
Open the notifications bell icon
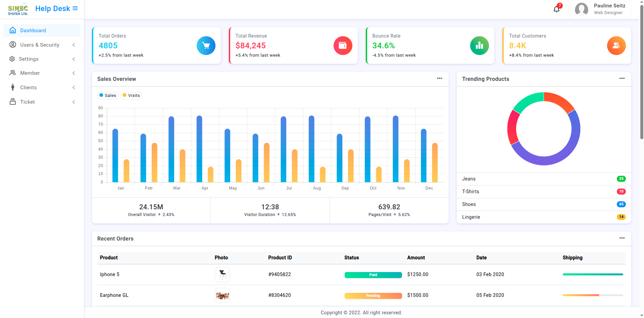(x=556, y=9)
